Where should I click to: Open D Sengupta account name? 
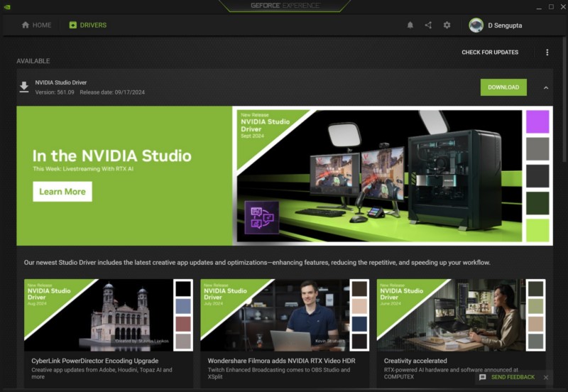(x=505, y=26)
